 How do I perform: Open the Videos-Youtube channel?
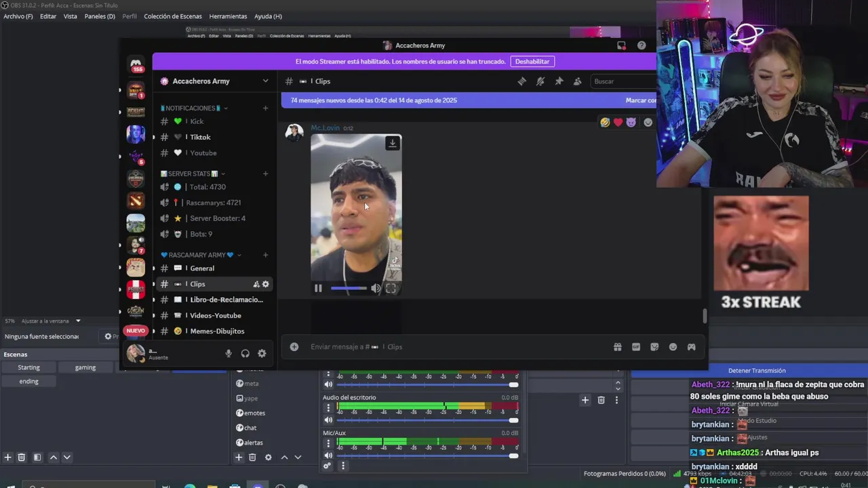click(214, 315)
